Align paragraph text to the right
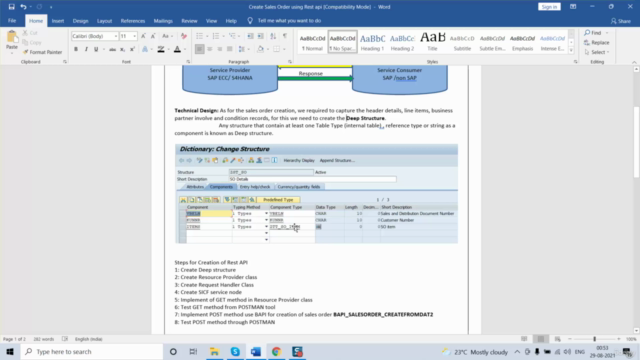Viewport: 640px width, 360px height. click(x=220, y=49)
